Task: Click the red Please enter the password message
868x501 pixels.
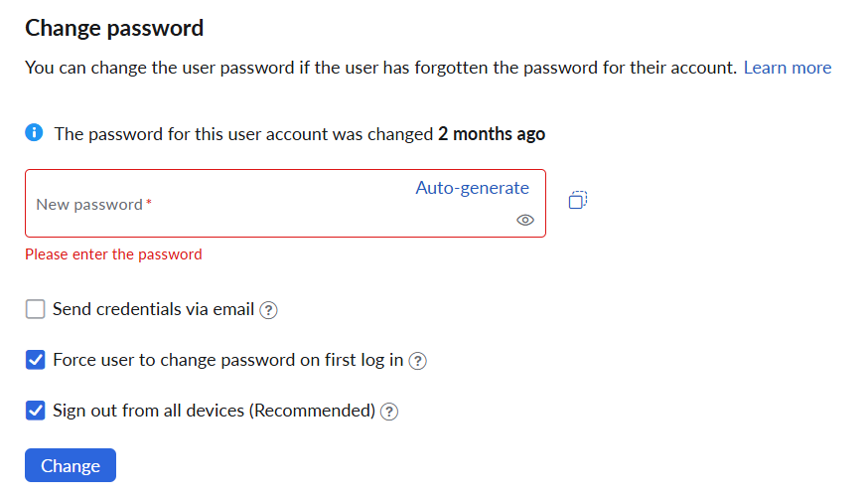Action: click(x=113, y=254)
